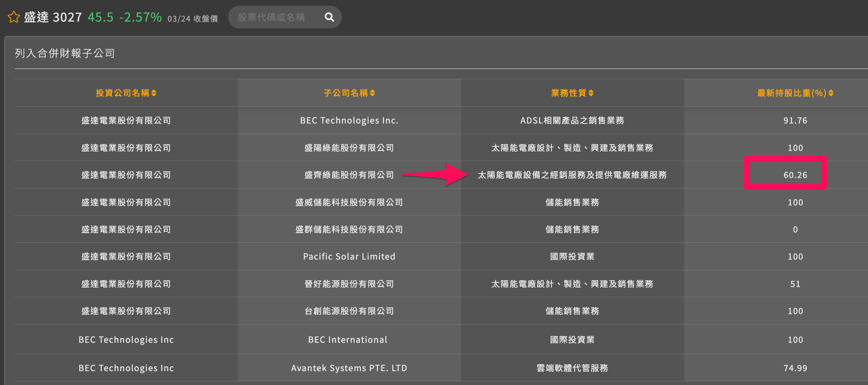Select the 列入合併財報子公司 section heading
868x385 pixels.
(x=64, y=53)
